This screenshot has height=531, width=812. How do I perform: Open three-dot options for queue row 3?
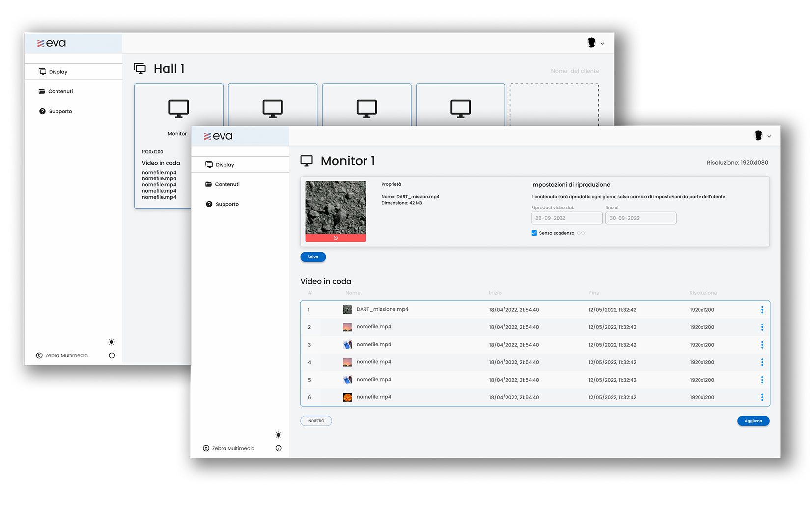762,345
